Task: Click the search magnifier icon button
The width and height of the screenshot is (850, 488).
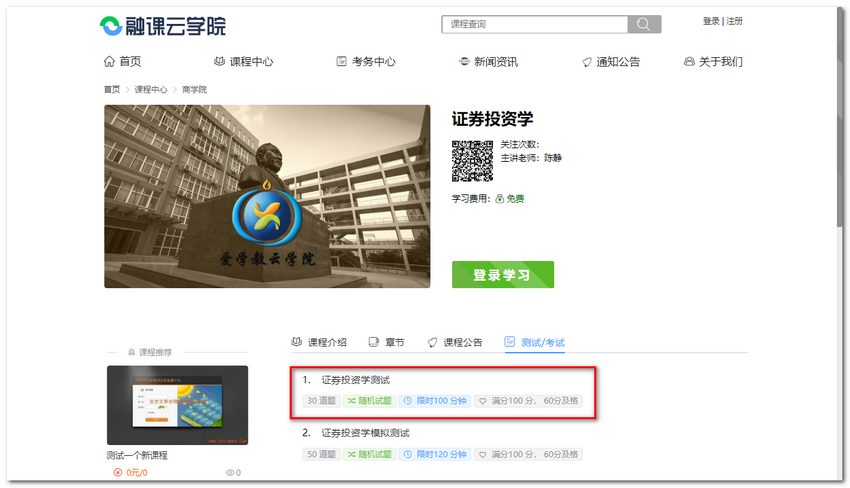Action: tap(644, 24)
